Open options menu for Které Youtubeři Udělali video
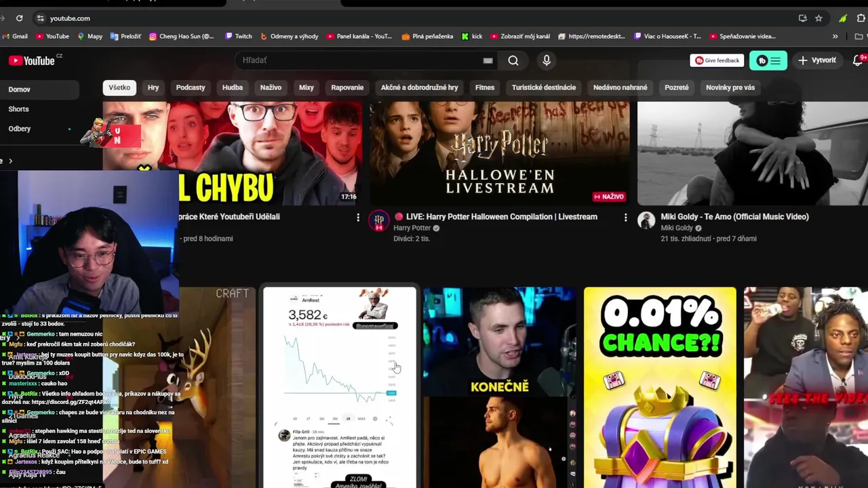 (x=358, y=217)
